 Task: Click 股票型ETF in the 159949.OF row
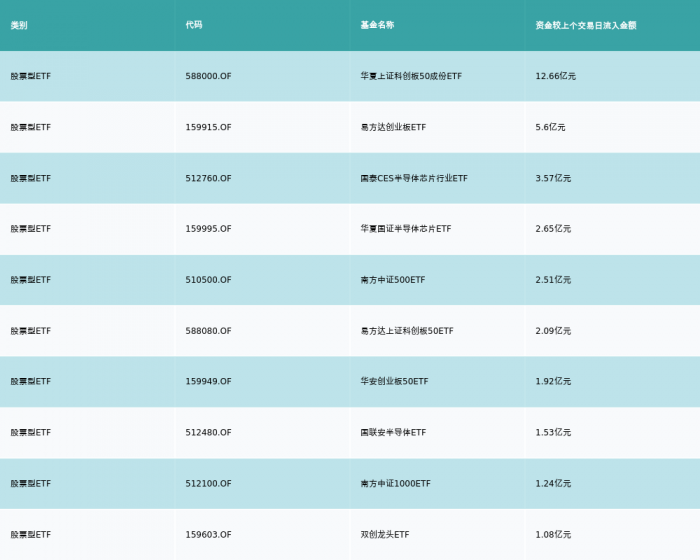point(31,381)
